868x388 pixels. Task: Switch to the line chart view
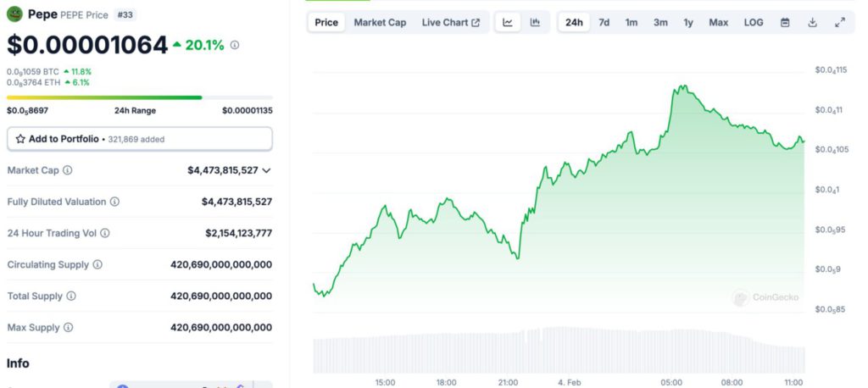coord(507,23)
